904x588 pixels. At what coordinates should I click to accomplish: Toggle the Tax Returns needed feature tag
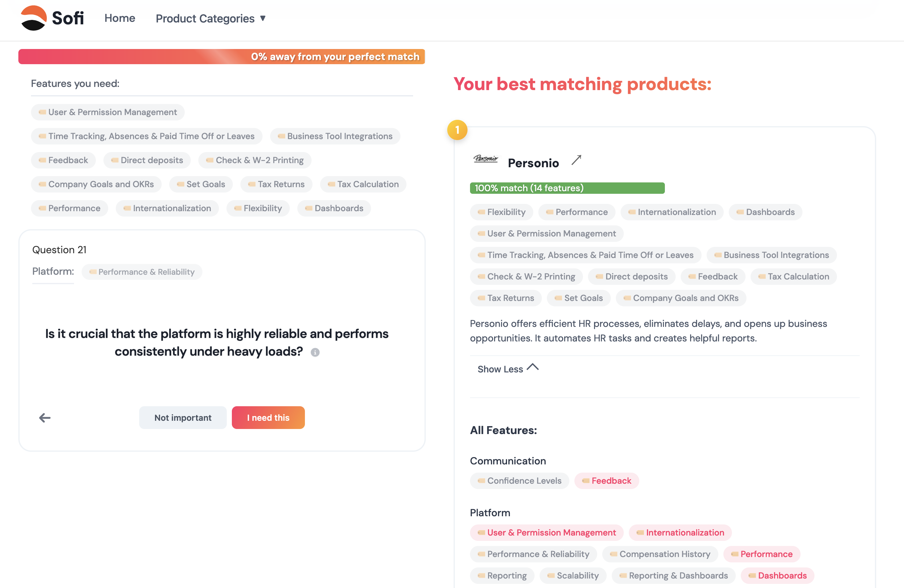(x=276, y=184)
